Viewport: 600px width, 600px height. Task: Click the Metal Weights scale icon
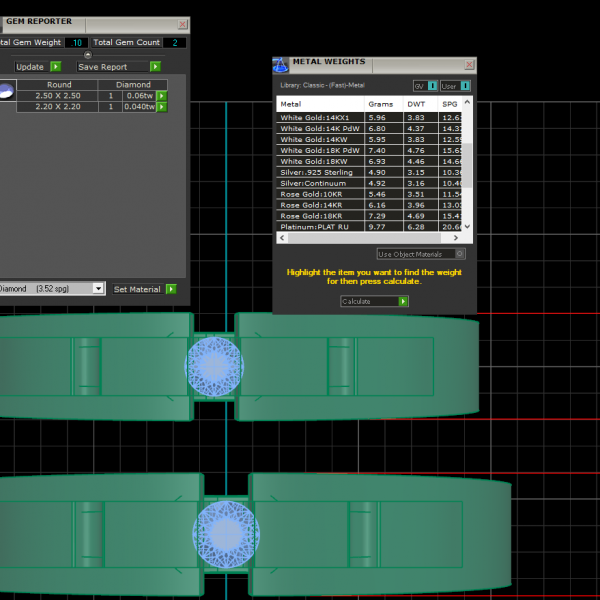click(281, 65)
